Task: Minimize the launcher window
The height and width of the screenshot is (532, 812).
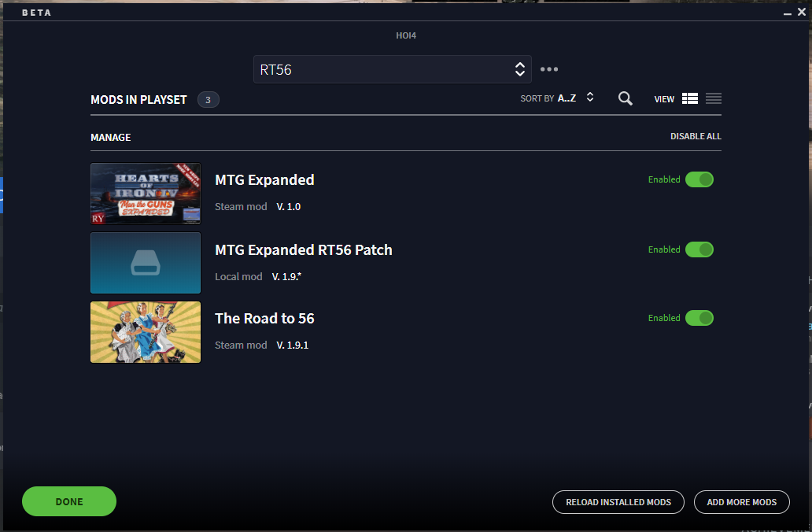Action: coord(788,13)
